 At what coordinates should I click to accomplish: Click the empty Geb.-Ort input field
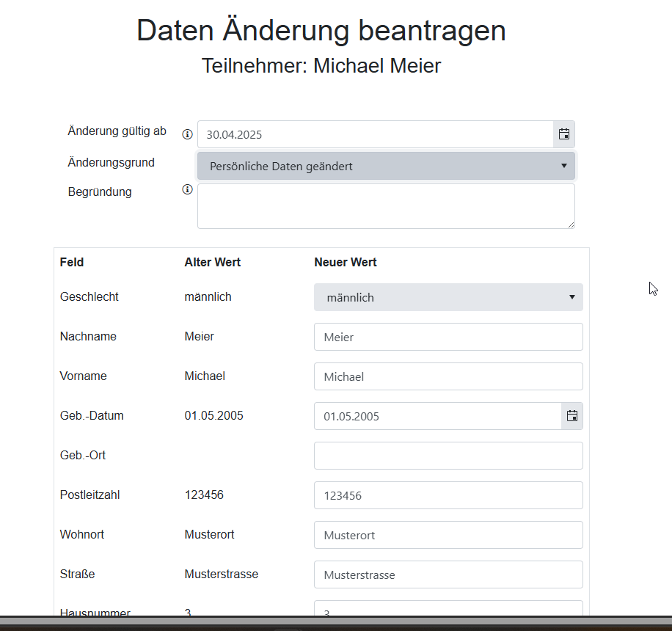click(x=448, y=456)
